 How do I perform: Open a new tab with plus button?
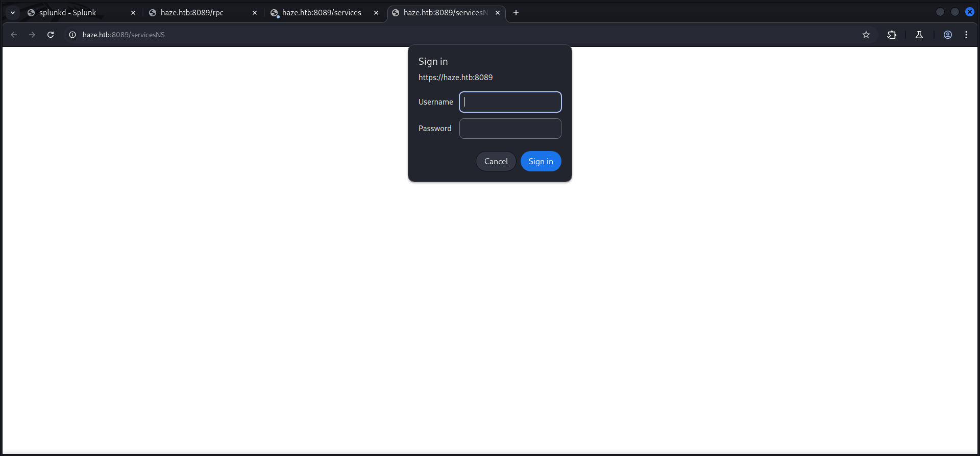(x=516, y=13)
